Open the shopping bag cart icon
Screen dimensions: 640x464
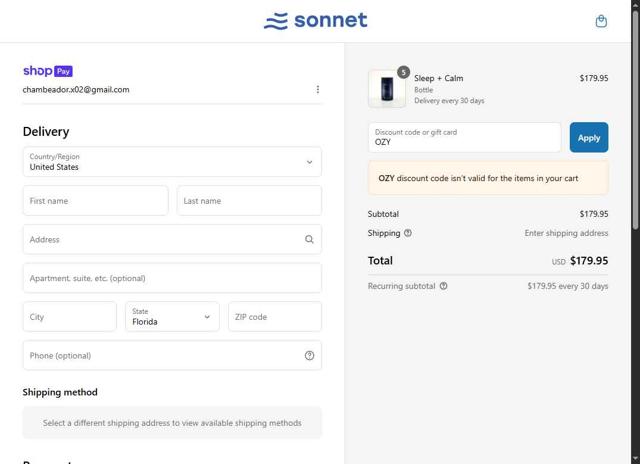601,21
